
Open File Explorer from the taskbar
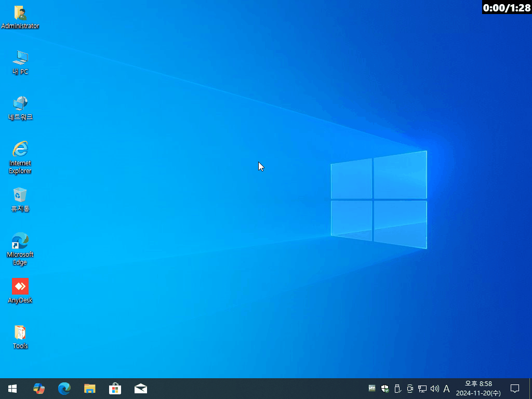pos(89,389)
